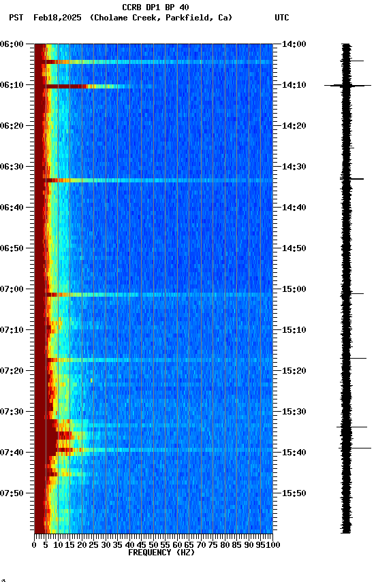Viewport: 376px width, 588px height.
Task: Click the 06:40 PST time label
Action: click(12, 208)
